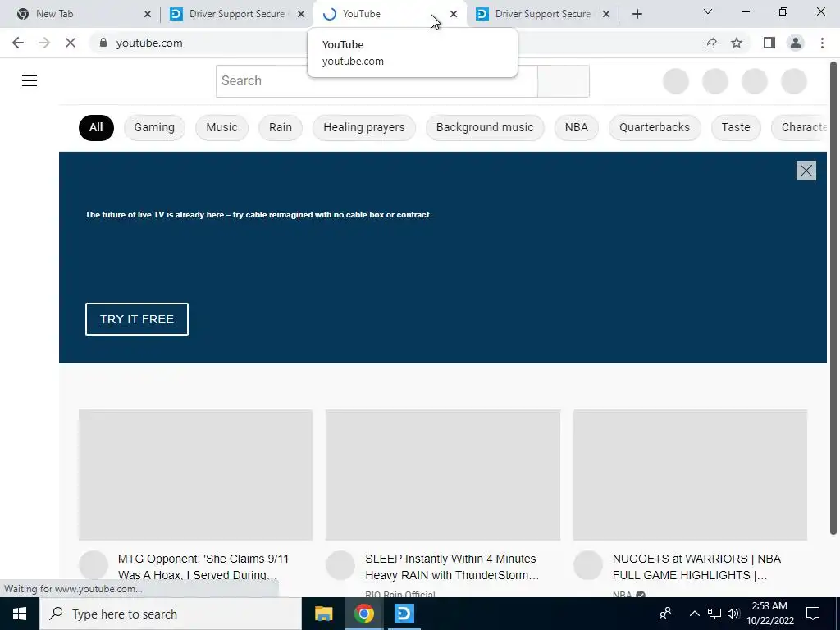Open Windows Start menu
The image size is (840, 630).
[20, 614]
